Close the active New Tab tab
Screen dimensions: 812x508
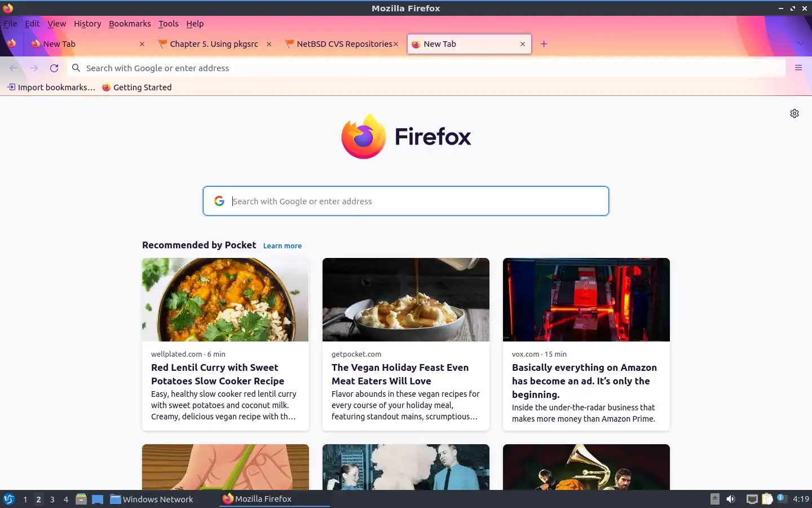coord(523,44)
